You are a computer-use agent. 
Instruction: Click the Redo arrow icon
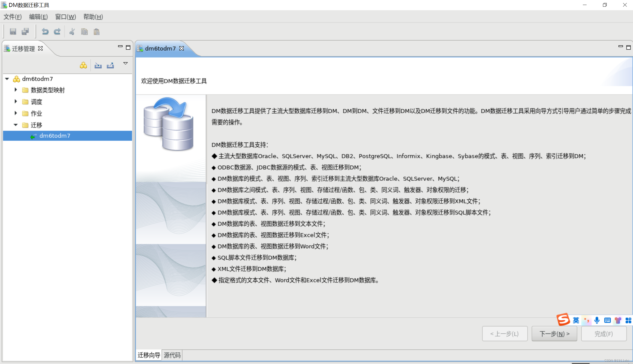point(57,31)
